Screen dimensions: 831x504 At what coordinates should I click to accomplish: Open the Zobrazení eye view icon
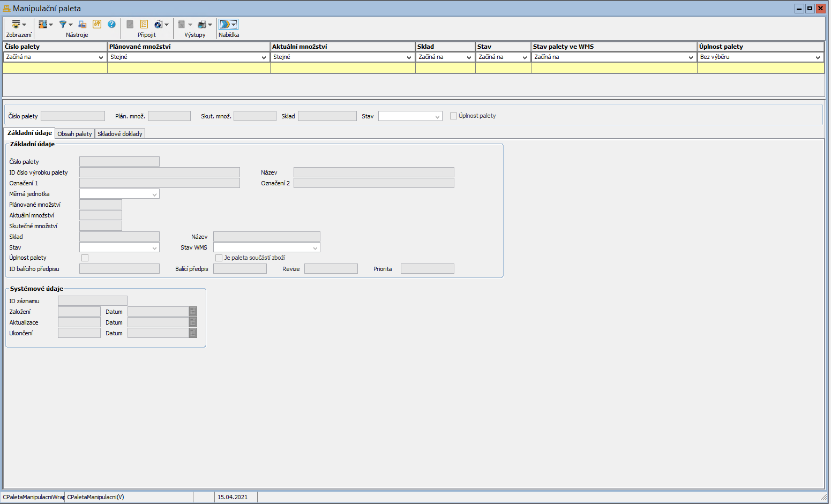16,25
